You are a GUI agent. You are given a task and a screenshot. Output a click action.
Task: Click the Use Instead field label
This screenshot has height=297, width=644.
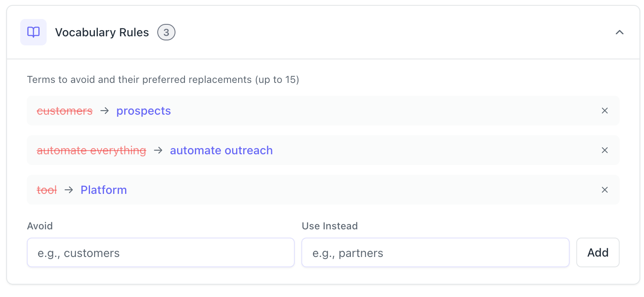[329, 226]
